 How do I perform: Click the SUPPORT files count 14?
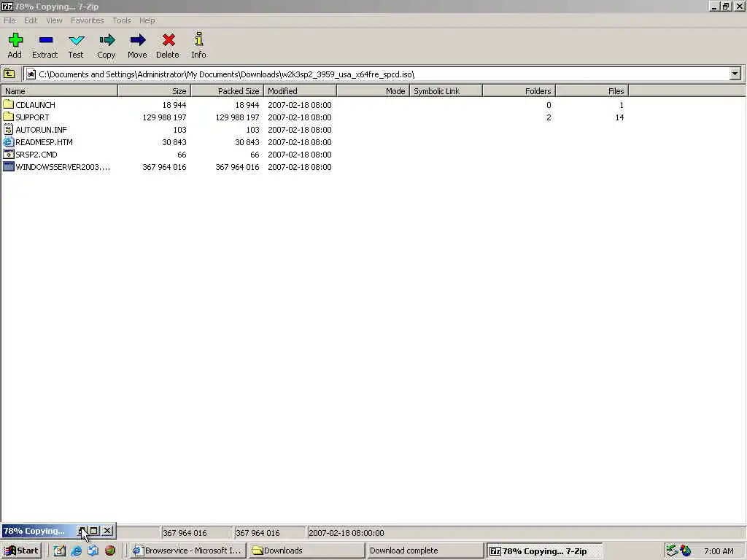(x=619, y=117)
